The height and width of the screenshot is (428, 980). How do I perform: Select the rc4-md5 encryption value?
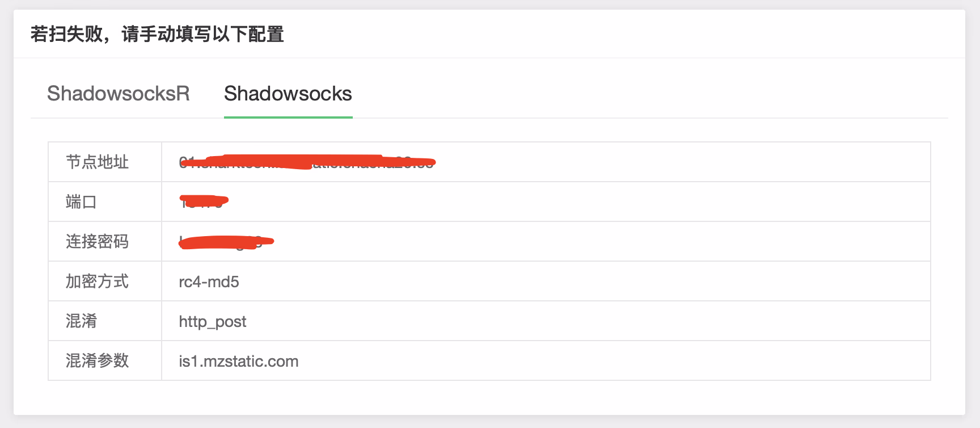[x=209, y=282]
